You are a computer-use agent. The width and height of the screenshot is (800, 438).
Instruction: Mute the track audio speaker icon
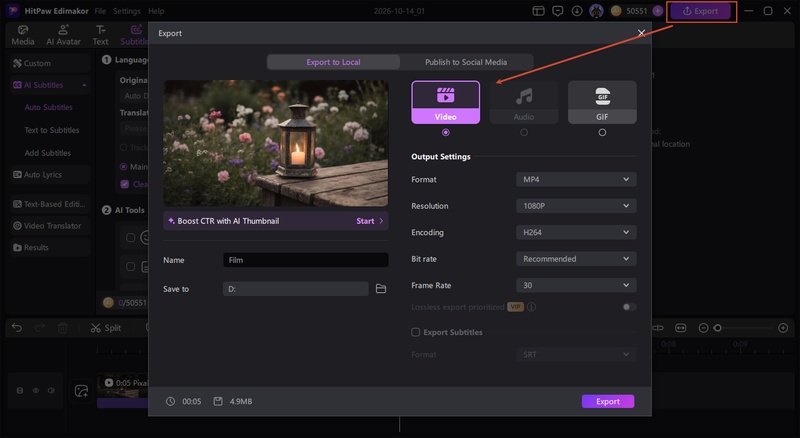coord(51,391)
